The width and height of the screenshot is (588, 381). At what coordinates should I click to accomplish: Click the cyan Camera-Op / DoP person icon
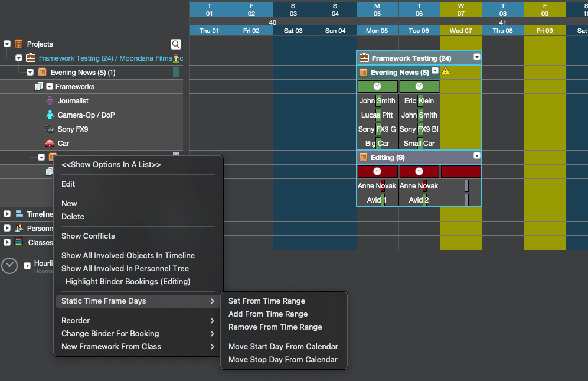tap(50, 115)
